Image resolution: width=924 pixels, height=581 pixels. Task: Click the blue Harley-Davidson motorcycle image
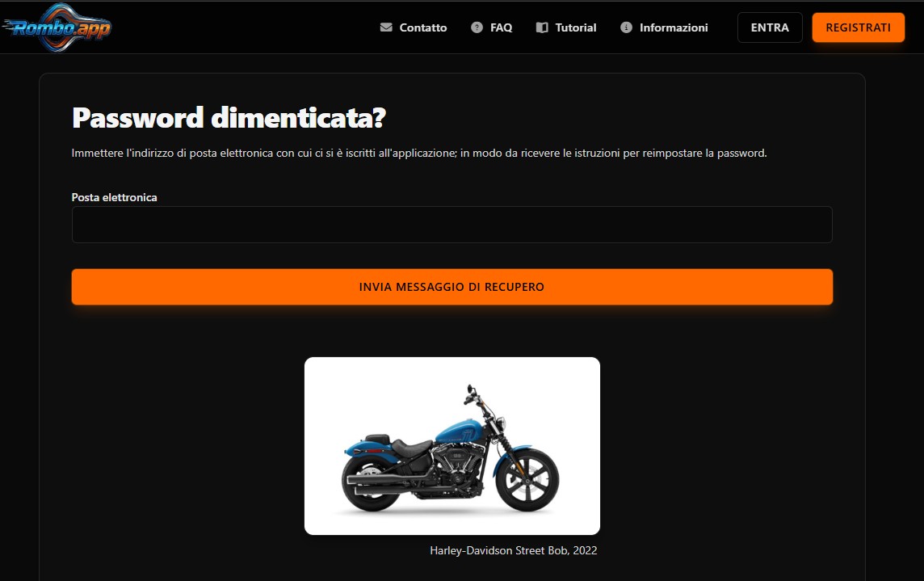click(x=452, y=446)
